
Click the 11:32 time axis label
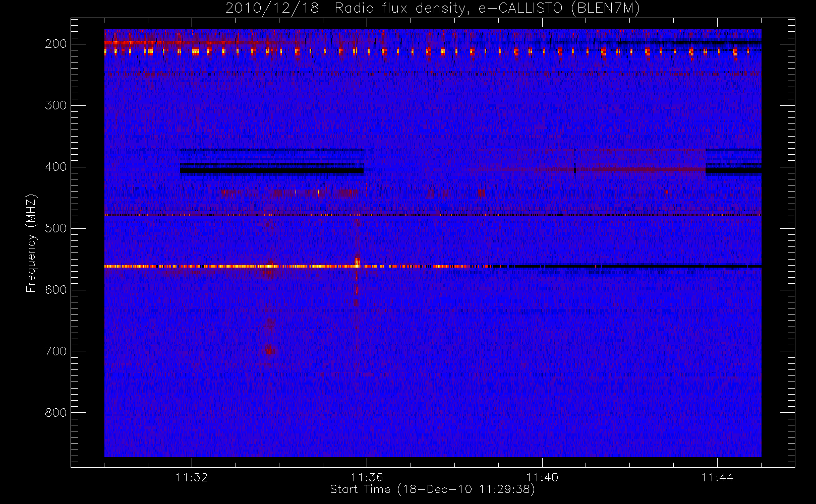pos(192,477)
